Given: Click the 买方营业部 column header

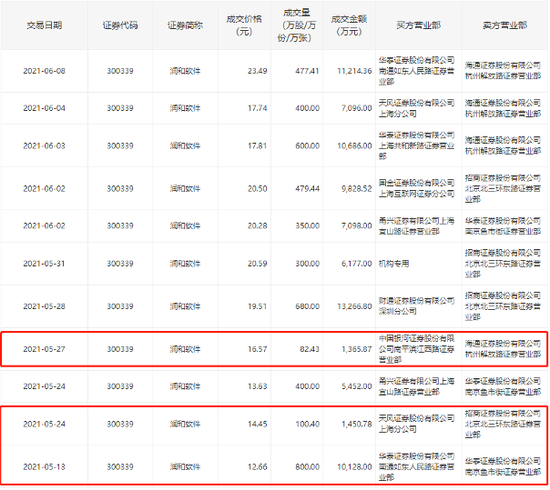Looking at the screenshot, I should tap(418, 25).
